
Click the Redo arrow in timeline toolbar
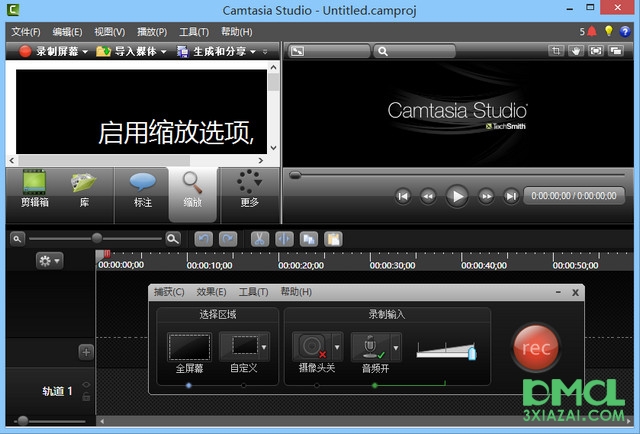[x=228, y=239]
